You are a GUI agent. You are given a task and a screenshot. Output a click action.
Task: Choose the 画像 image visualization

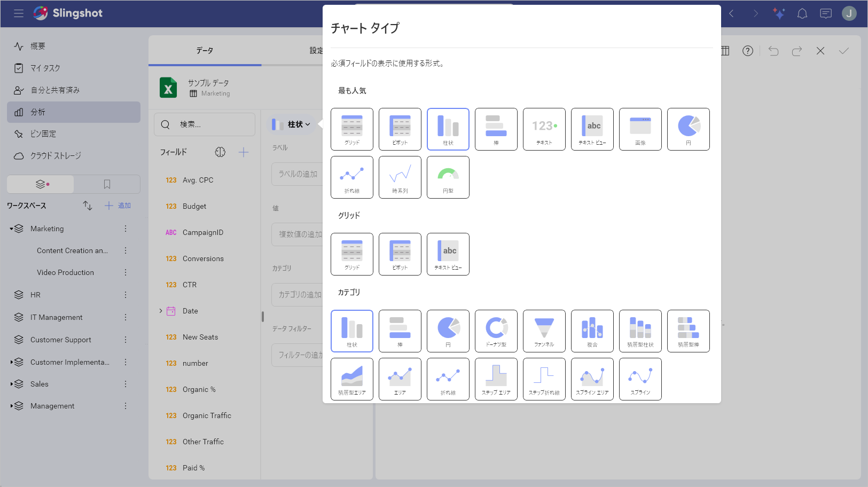click(x=640, y=129)
